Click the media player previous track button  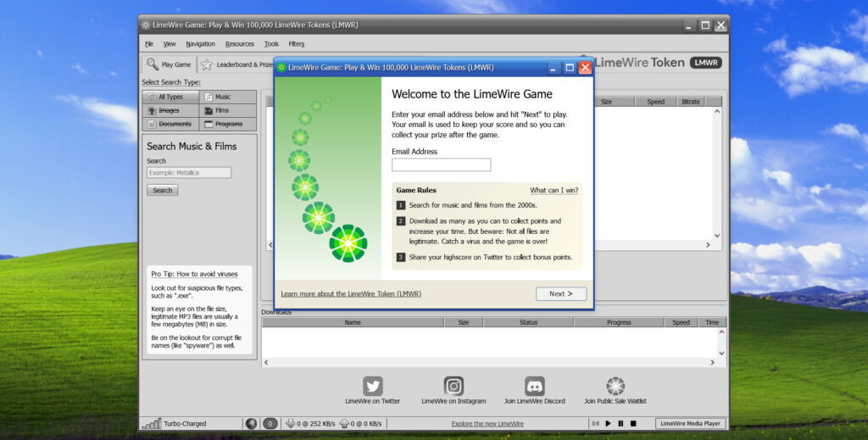[596, 423]
